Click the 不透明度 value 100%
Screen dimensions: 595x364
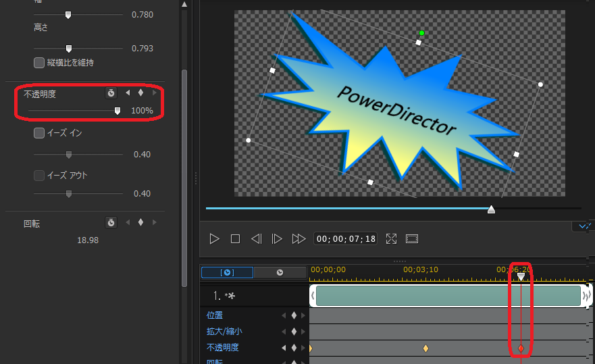click(142, 111)
